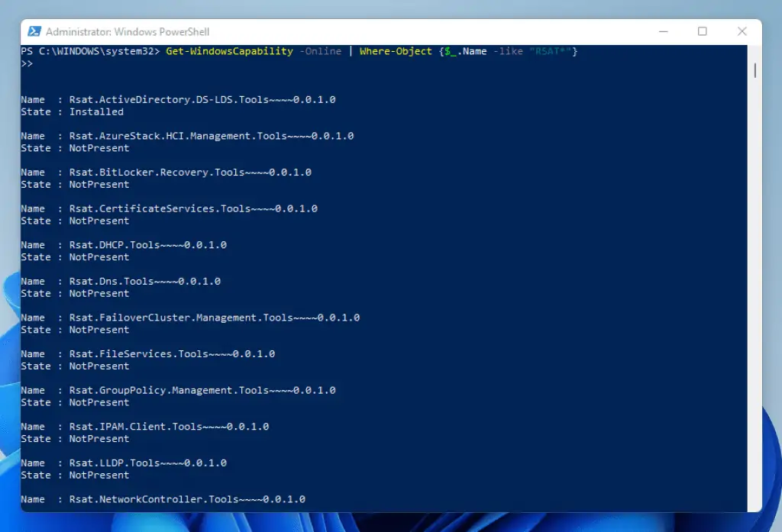Click the Rsat.BitLocker.Recovery.Tools line

pos(189,172)
